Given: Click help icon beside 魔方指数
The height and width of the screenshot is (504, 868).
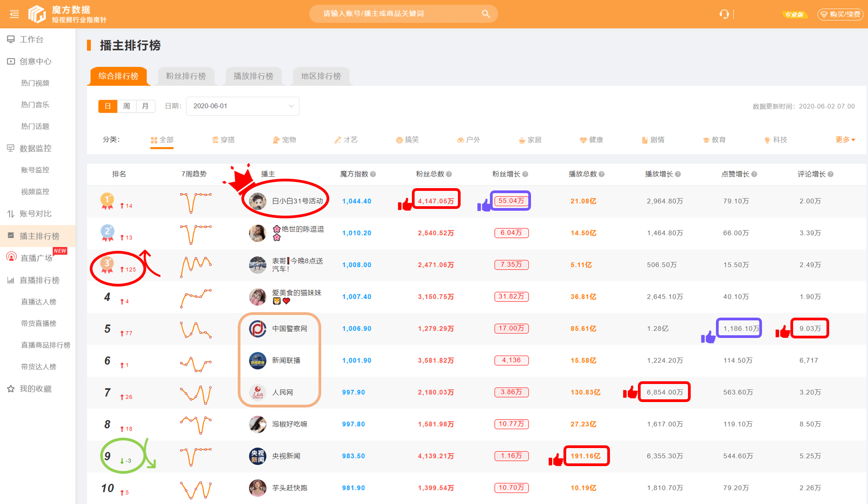Looking at the screenshot, I should pos(373,174).
